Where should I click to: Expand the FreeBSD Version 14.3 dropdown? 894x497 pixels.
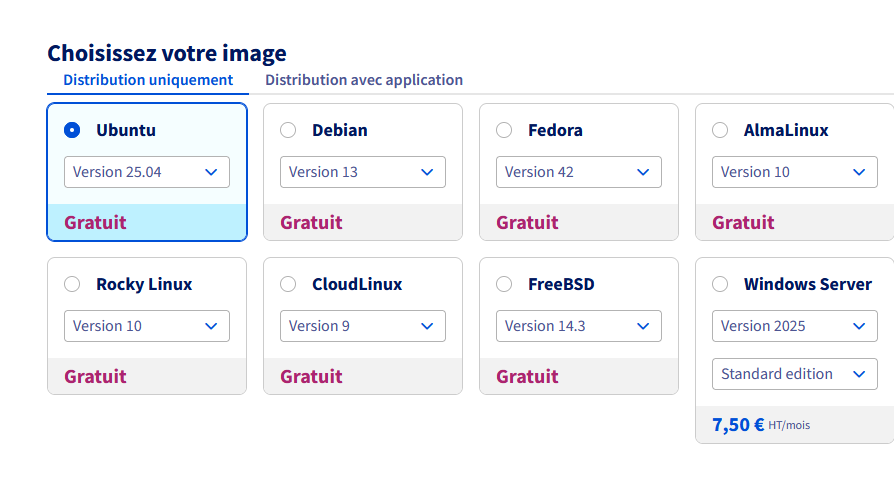click(579, 326)
